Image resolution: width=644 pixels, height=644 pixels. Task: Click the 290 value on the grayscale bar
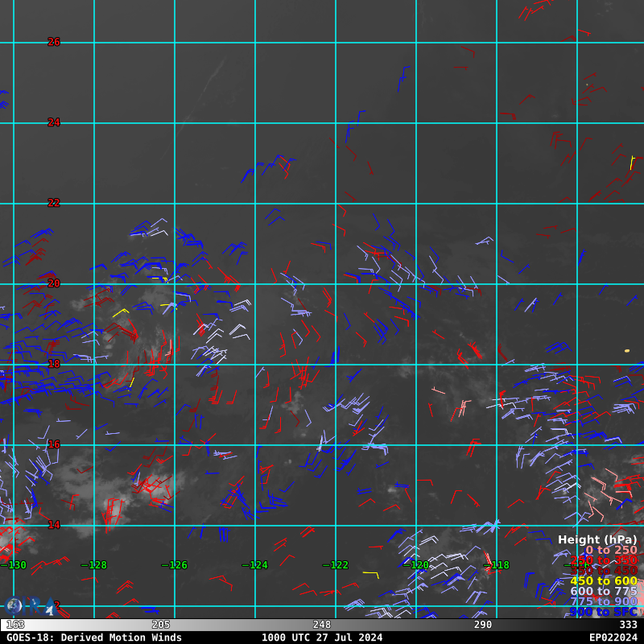[483, 625]
